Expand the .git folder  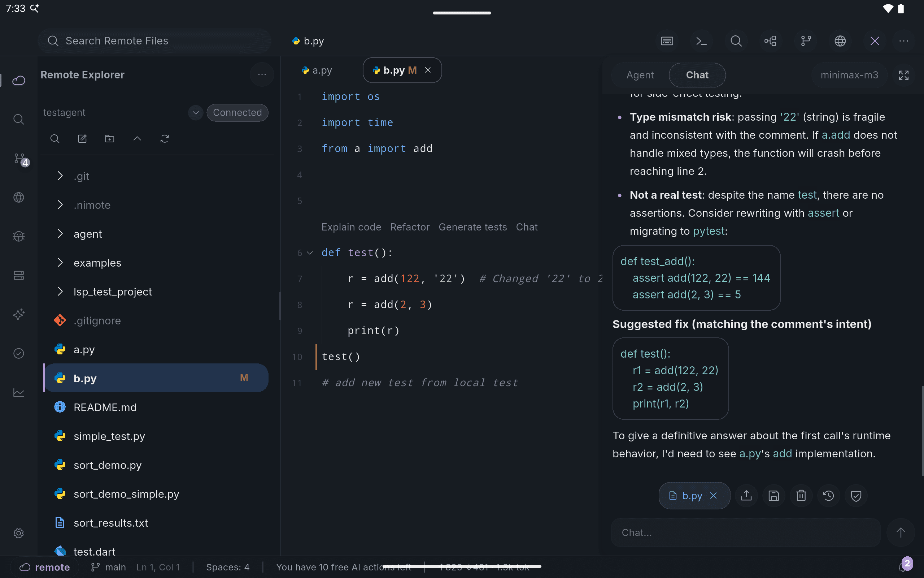[x=60, y=176]
